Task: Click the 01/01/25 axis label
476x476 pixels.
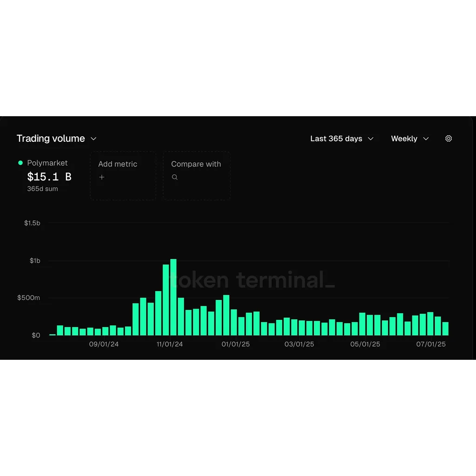Action: click(x=236, y=344)
